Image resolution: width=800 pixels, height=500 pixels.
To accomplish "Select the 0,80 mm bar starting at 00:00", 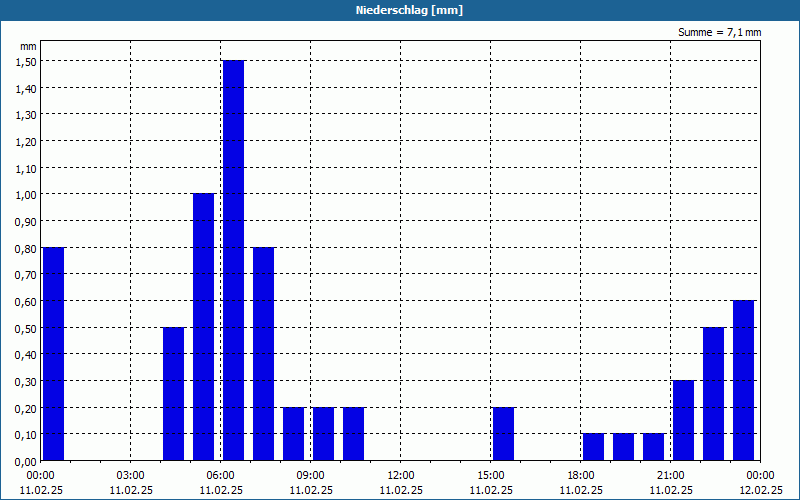I will tap(54, 354).
